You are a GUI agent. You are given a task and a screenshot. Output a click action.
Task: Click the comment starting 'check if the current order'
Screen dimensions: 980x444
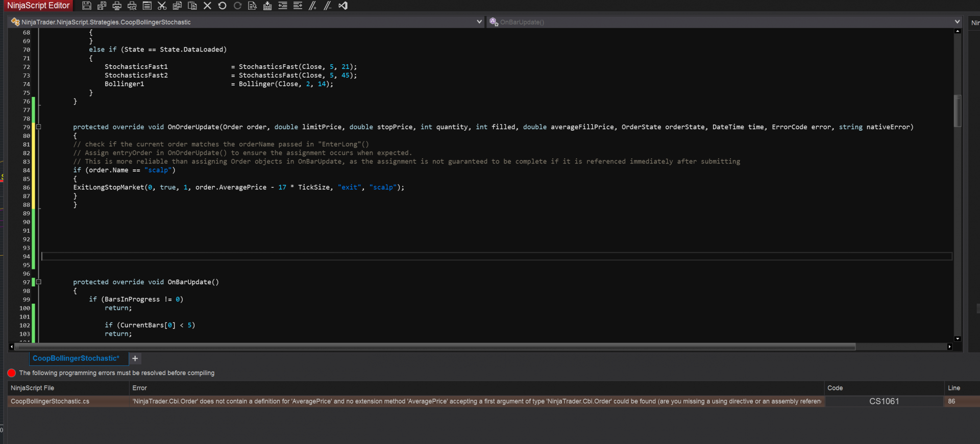click(221, 144)
